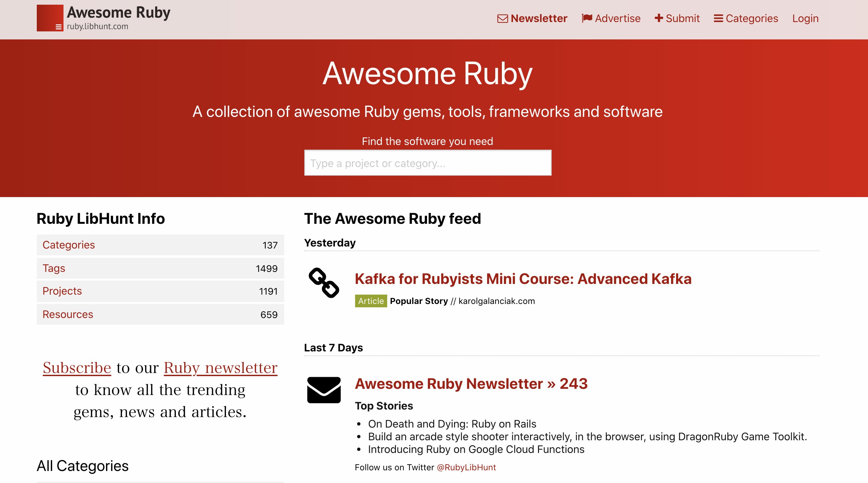Image resolution: width=868 pixels, height=483 pixels.
Task: Click the hamburger icon beside Categories
Action: coord(718,18)
